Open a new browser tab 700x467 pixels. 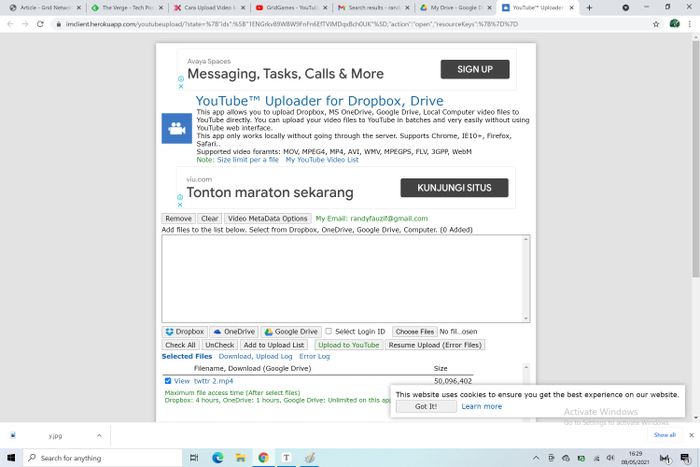[x=589, y=8]
